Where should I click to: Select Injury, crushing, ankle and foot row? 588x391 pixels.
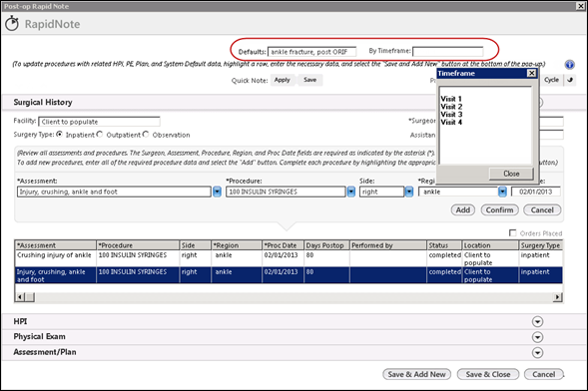[288, 275]
